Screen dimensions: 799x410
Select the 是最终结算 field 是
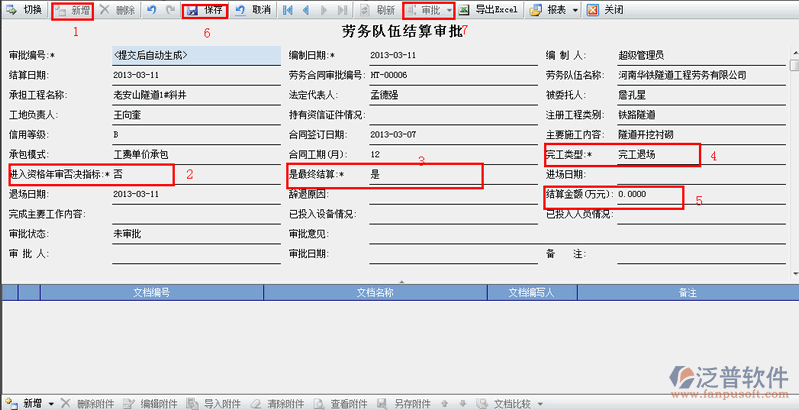(x=454, y=175)
